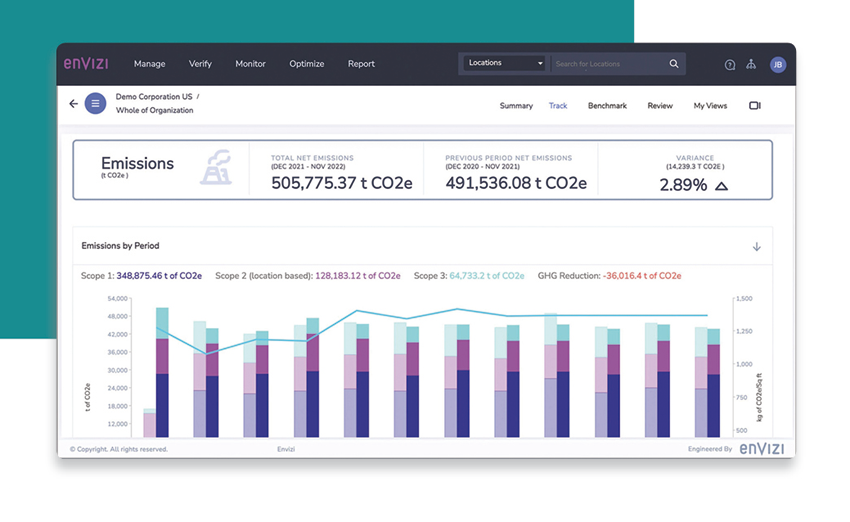Go back using the left arrow
Viewport: 850px width, 522px height.
point(74,104)
